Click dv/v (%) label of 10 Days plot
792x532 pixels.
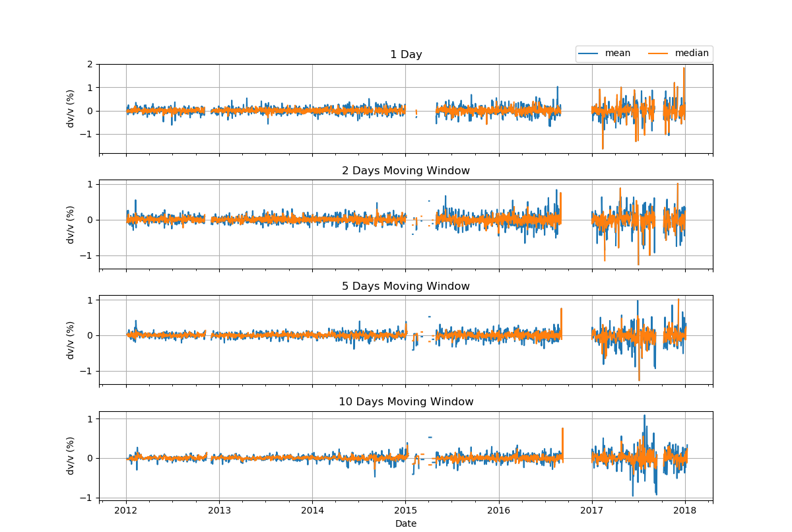[x=71, y=455]
